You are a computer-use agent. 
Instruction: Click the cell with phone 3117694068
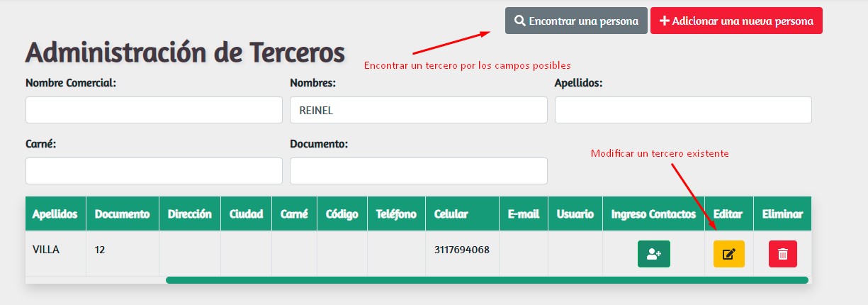point(461,250)
